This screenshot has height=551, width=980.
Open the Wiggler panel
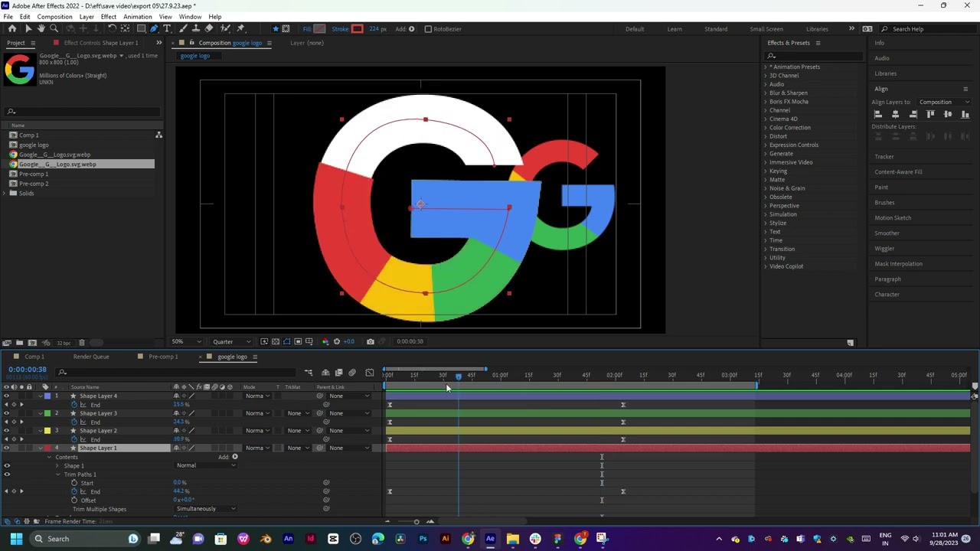point(884,249)
